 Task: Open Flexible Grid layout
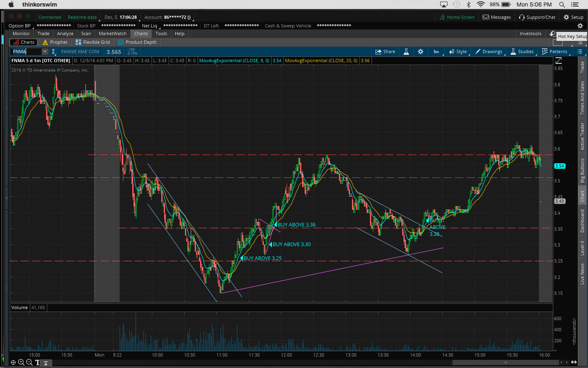click(93, 42)
